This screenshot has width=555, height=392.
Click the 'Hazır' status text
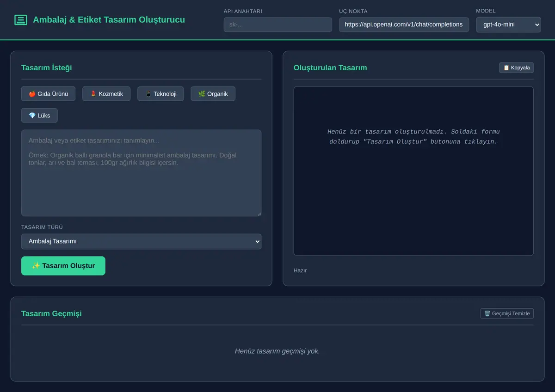coord(300,270)
